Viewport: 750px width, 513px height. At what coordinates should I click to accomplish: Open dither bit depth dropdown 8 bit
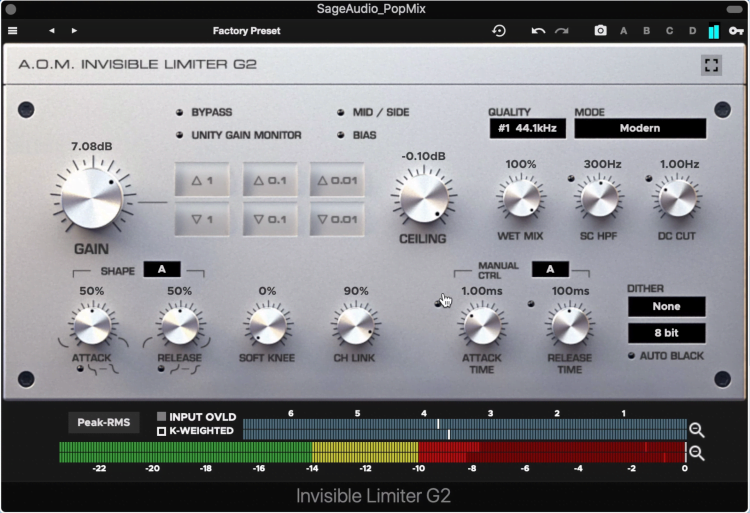pos(666,333)
